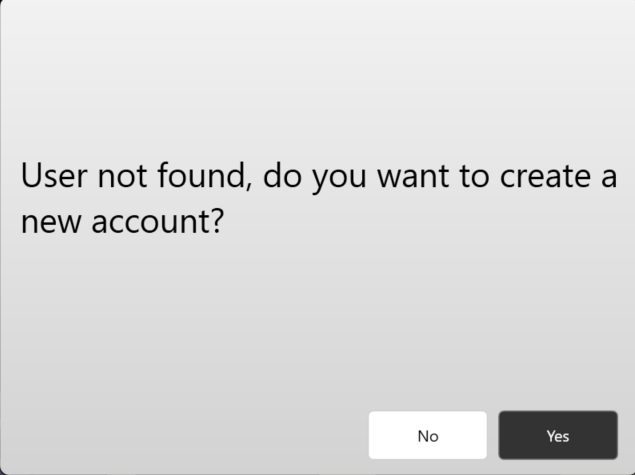Hit the primary Yes action button
This screenshot has height=475, width=635.
coord(558,435)
